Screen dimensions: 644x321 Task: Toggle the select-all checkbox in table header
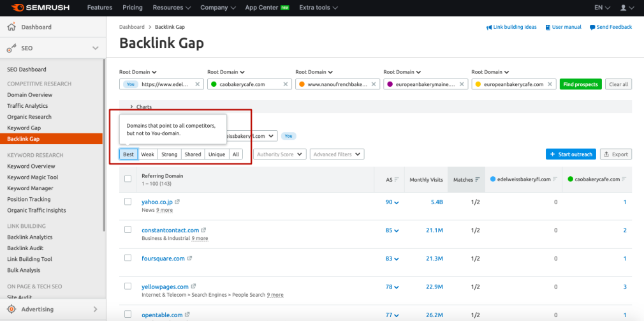click(x=128, y=179)
